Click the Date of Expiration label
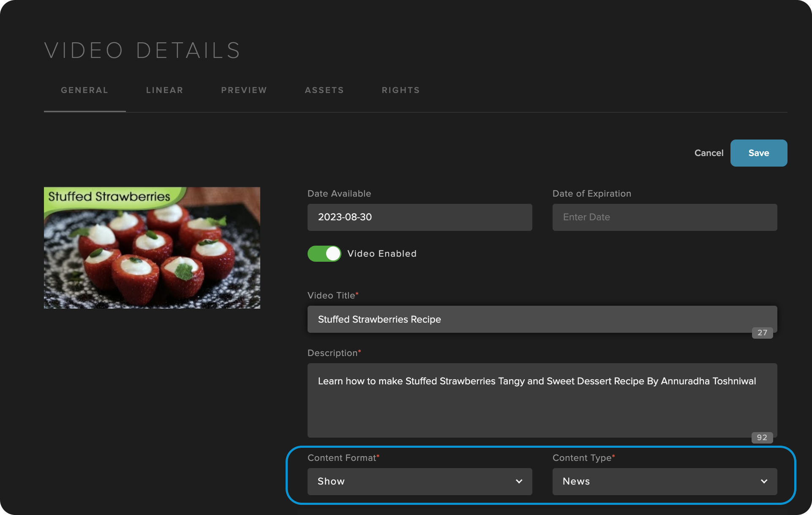Screen dimensions: 812x515 pos(592,194)
